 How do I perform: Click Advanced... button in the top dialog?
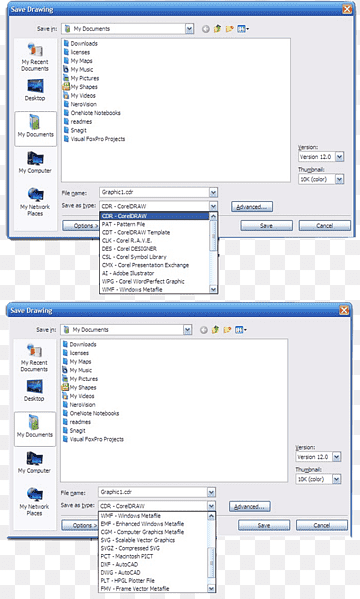251,207
